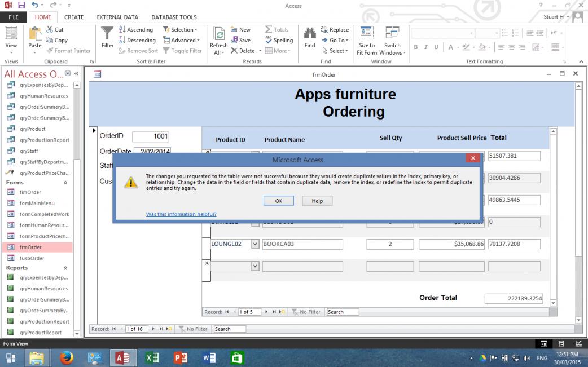Switch to Form View status bar icon

pos(544,343)
